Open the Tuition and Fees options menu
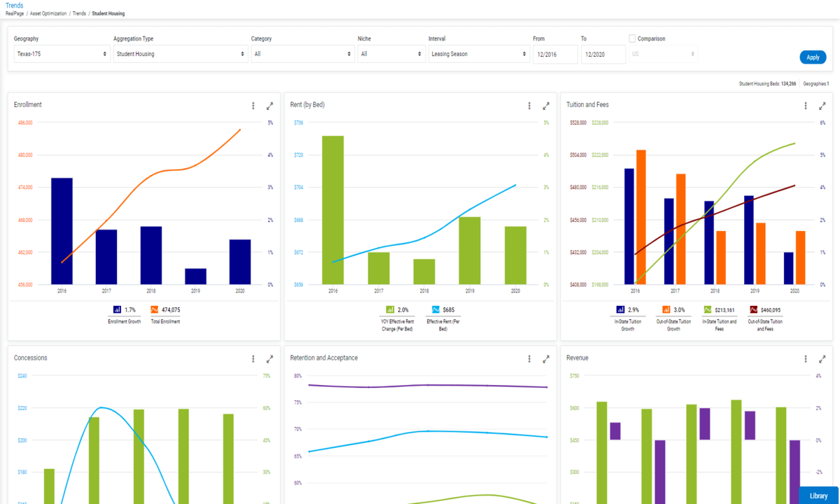Image resolution: width=840 pixels, height=504 pixels. tap(806, 106)
